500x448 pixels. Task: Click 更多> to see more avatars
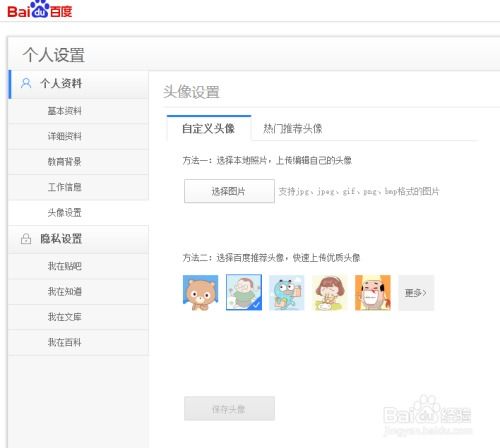coord(416,293)
